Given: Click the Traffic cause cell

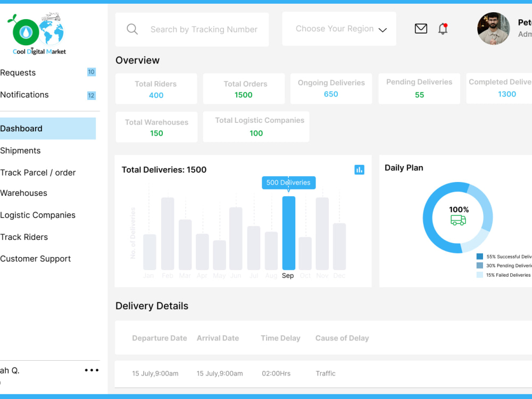Looking at the screenshot, I should tap(326, 373).
